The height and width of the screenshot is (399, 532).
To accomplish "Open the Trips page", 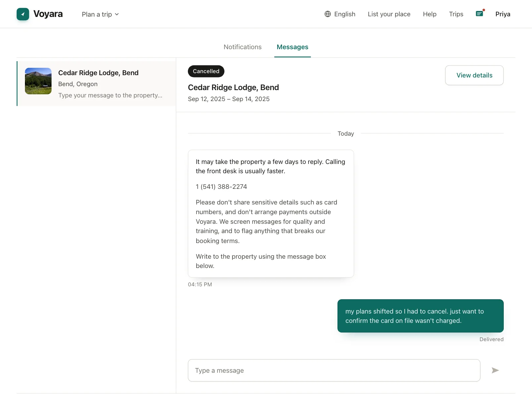I will [456, 14].
